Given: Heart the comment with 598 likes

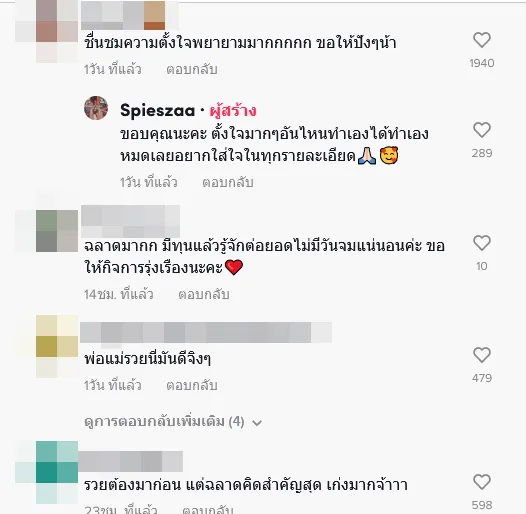Looking at the screenshot, I should [x=482, y=482].
